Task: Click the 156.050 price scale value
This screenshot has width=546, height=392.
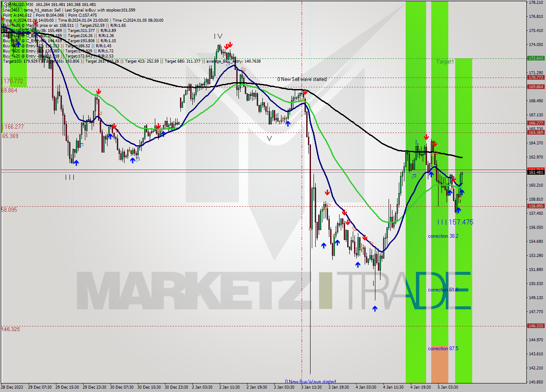Action: click(536, 228)
